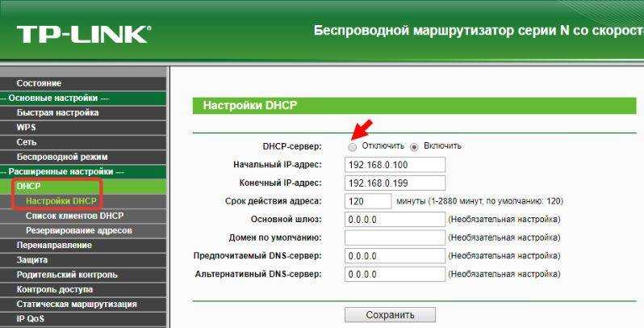Screen dimensions: 644x328
Task: Click the Основной шлюз field
Action: click(395, 219)
